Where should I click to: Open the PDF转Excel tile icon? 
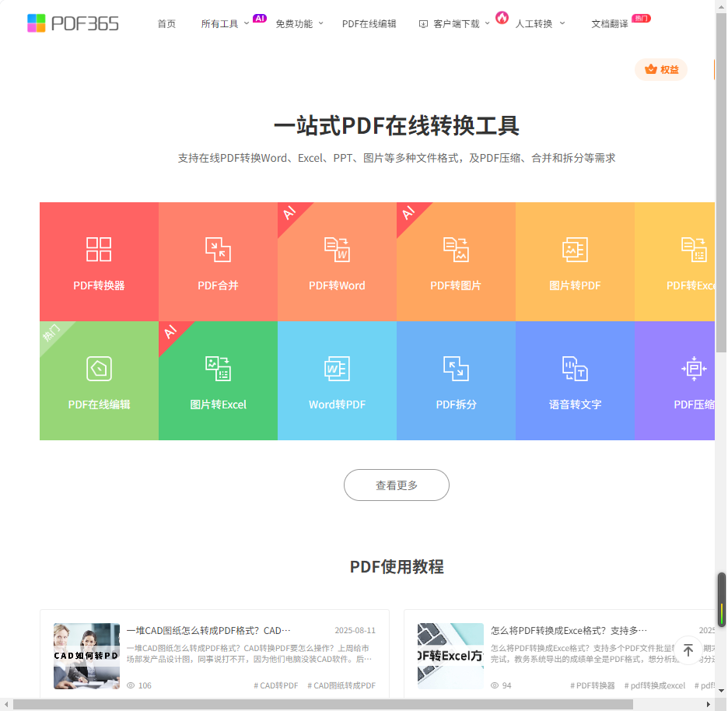(694, 250)
